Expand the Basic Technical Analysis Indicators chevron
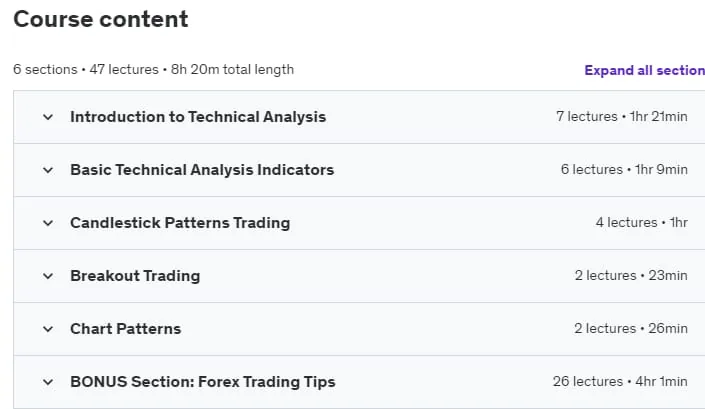Image resolution: width=705 pixels, height=409 pixels. point(48,170)
